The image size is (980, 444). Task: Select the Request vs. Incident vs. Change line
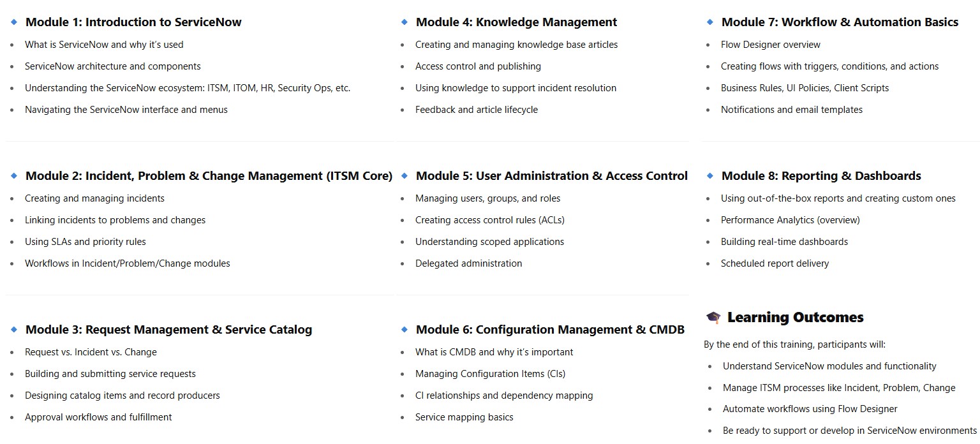pyautogui.click(x=91, y=352)
